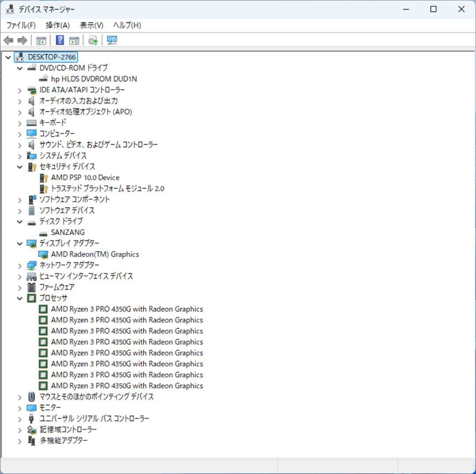
Task: Click the Properties toolbar icon
Action: point(74,41)
